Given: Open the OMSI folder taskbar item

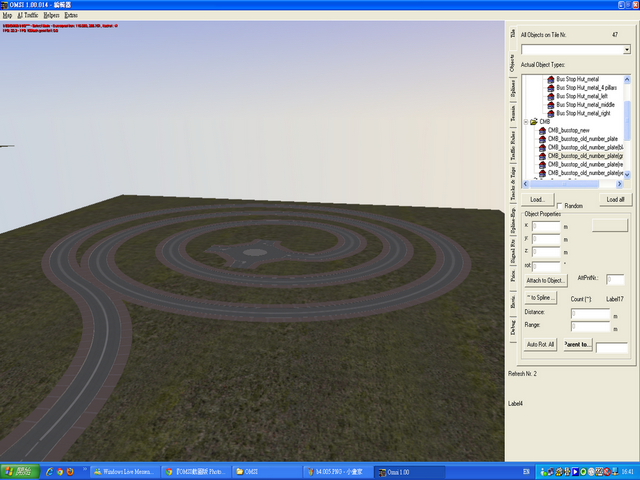Looking at the screenshot, I should pyautogui.click(x=260, y=471).
